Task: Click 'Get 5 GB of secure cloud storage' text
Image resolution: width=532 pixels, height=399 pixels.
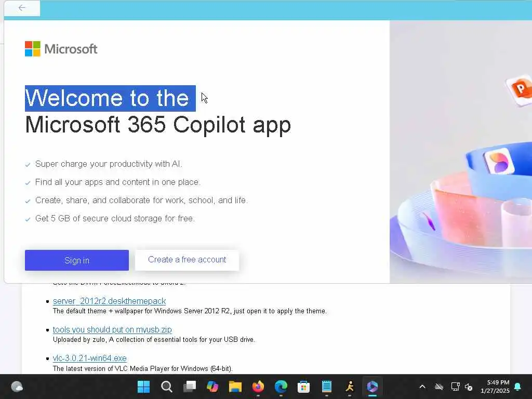Action: pos(115,219)
